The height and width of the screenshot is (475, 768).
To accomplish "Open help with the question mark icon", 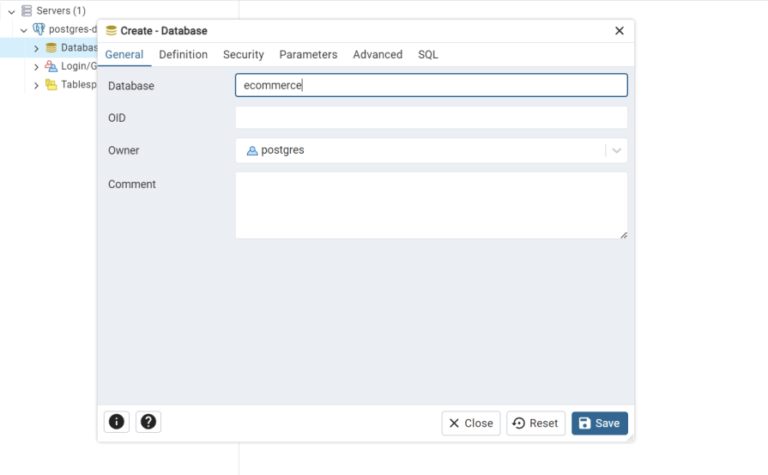I will pos(148,422).
